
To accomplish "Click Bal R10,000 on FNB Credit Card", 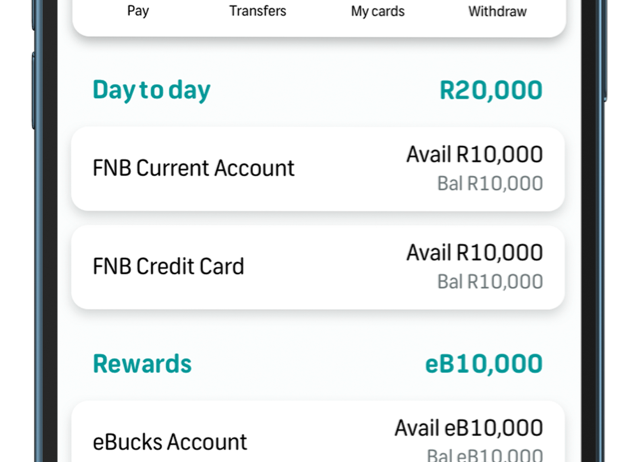I will [x=490, y=282].
